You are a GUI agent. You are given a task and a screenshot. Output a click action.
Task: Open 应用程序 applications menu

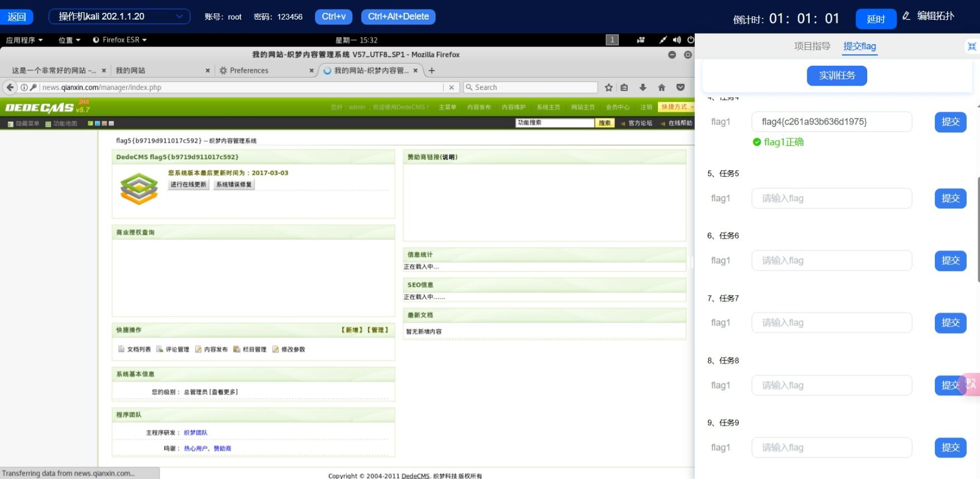click(24, 40)
